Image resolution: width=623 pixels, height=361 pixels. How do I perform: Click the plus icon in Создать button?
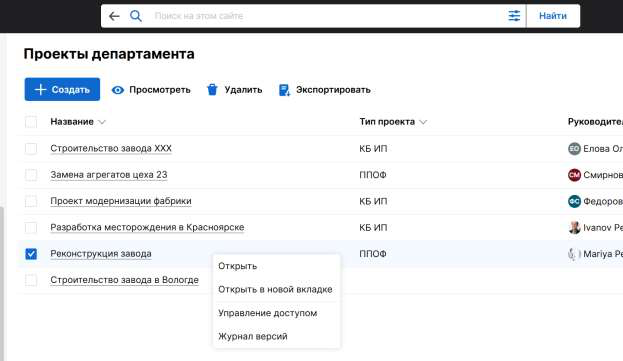tap(41, 89)
